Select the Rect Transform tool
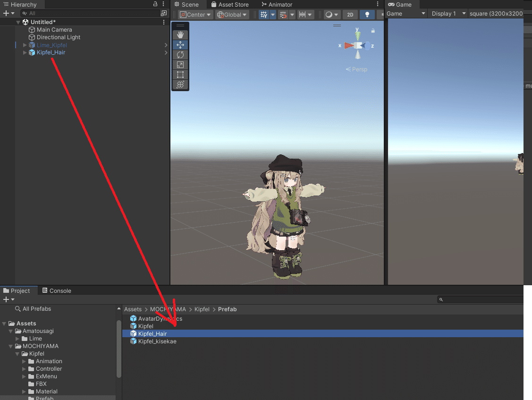This screenshot has height=400, width=532. [180, 74]
